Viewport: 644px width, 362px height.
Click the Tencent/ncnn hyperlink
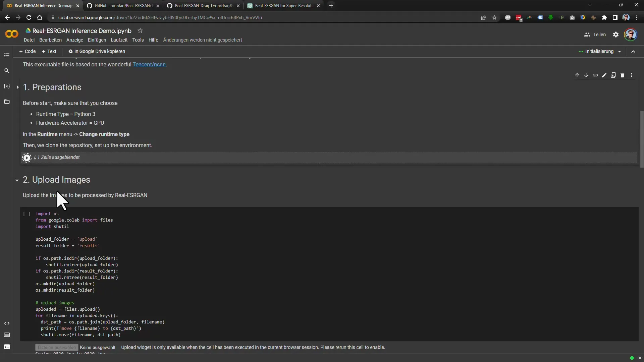click(x=149, y=64)
